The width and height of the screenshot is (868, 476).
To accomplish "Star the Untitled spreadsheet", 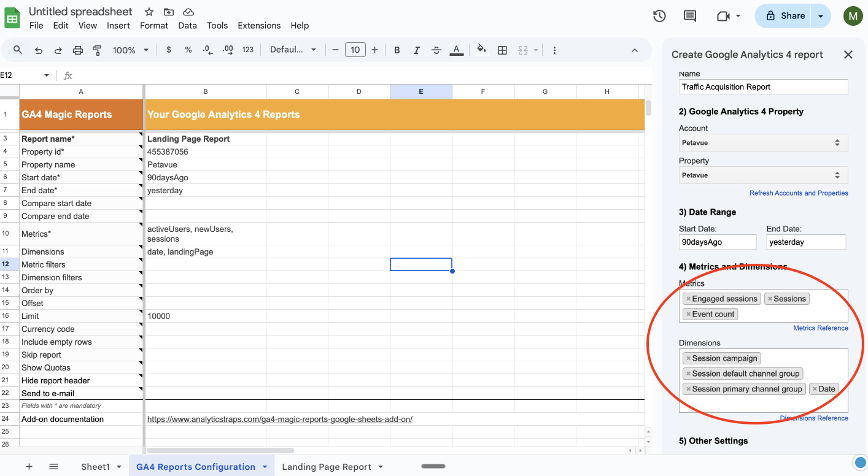I will click(x=149, y=12).
